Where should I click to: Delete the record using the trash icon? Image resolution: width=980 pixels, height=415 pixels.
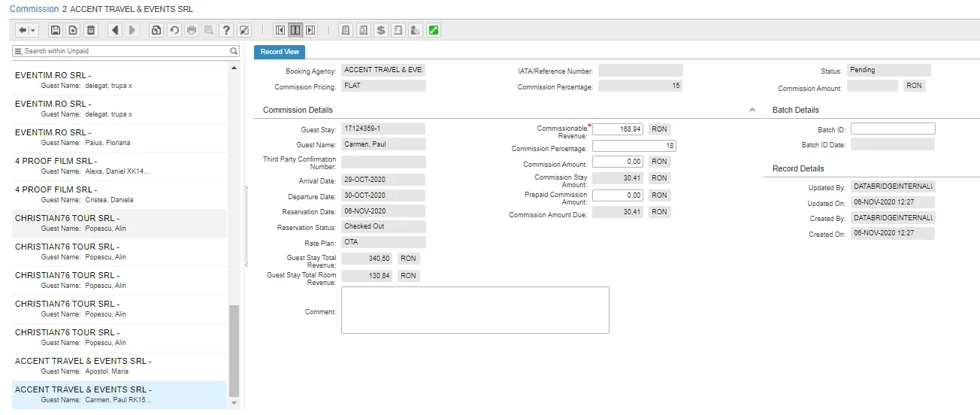point(91,30)
